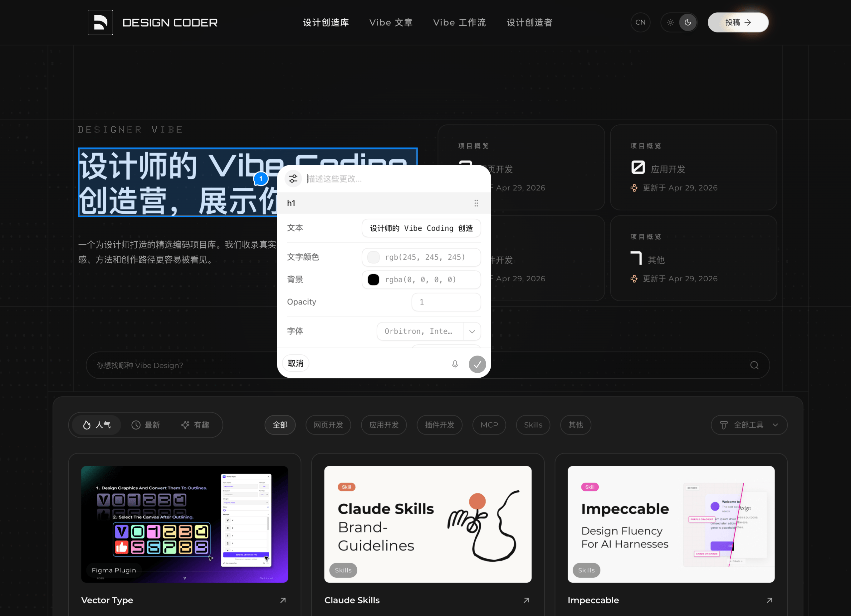Edit the 文本 text value field
The height and width of the screenshot is (616, 851).
[x=422, y=228]
